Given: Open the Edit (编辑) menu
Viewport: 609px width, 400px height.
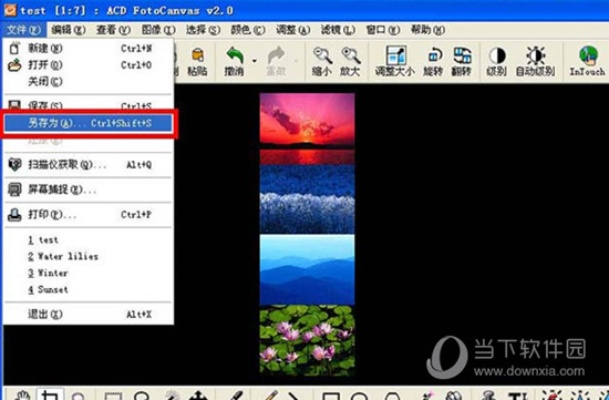Looking at the screenshot, I should click(69, 30).
